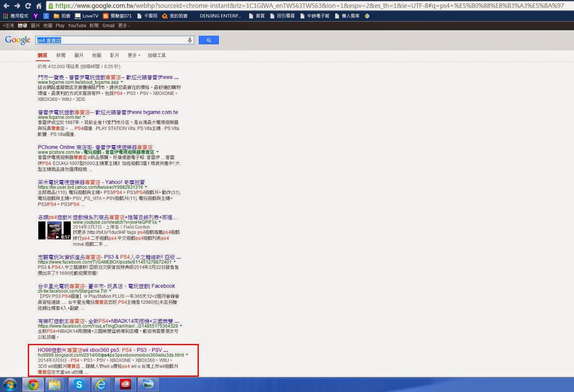The image size is (574, 392).
Task: Open the arrow after pcstore 普雷伊電視遊樂器專賣店 breadcrumb
Action: coord(157,152)
